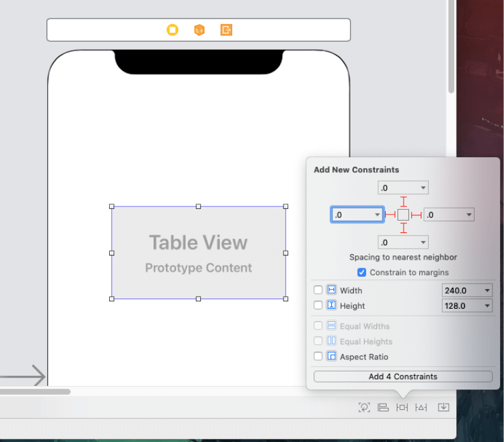Image resolution: width=504 pixels, height=442 pixels.
Task: Click the initial view controller entry arrow
Action: point(23,376)
